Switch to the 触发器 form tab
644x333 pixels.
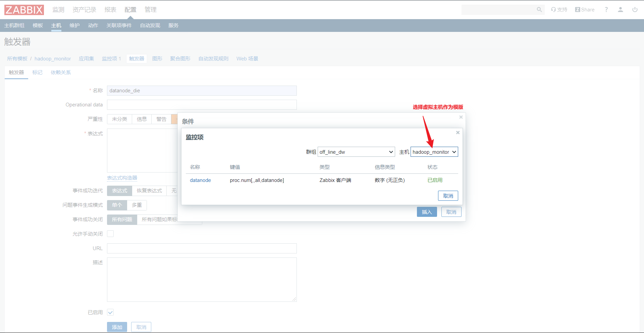[16, 73]
